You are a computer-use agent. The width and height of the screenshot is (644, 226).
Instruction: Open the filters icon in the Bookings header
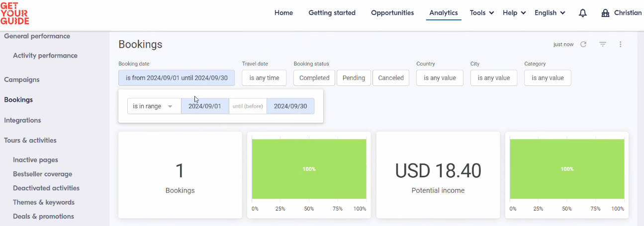[603, 44]
